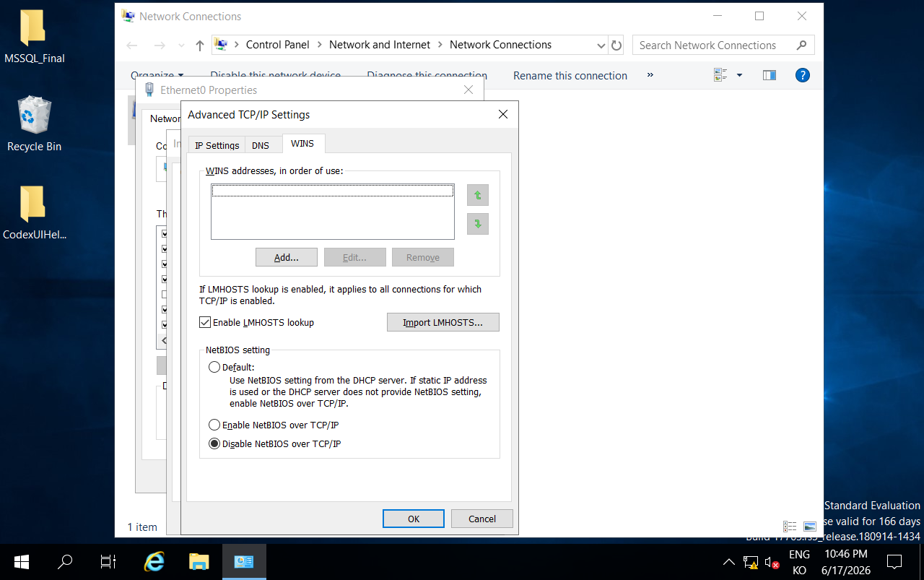924x580 pixels.
Task: Open File Explorer from the taskbar
Action: 199,561
